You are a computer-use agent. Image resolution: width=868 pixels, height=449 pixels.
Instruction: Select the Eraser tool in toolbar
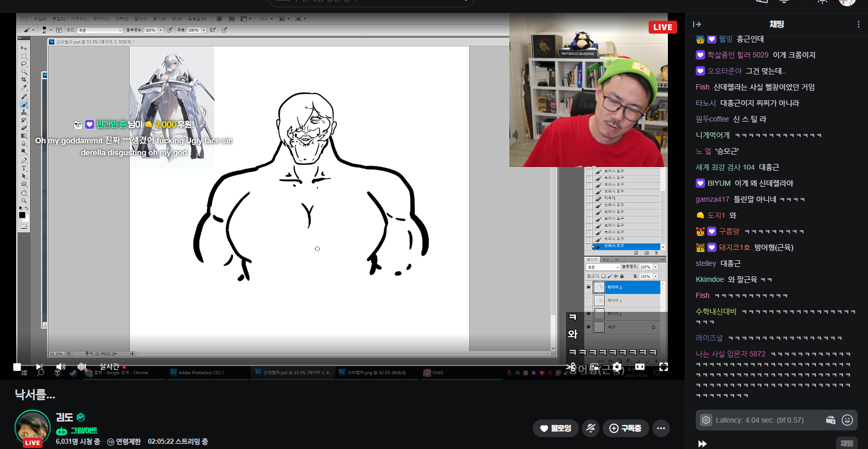pyautogui.click(x=24, y=127)
